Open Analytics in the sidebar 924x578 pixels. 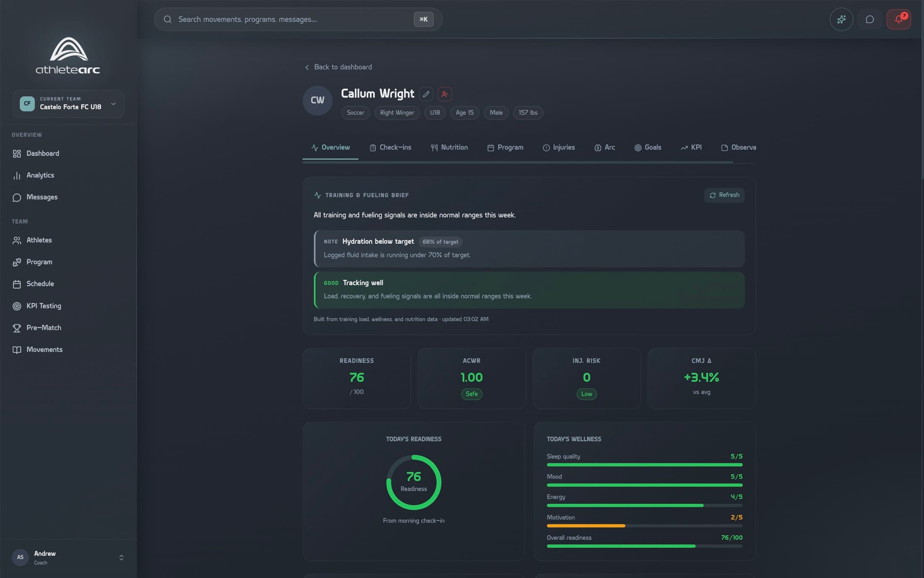pos(68,176)
